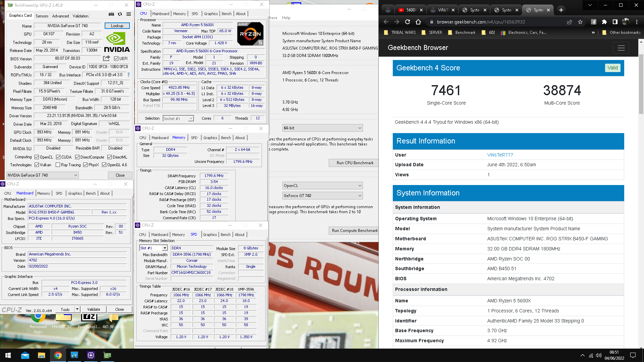Screen dimensions: 644x362
Task: Toggle the UEFI checkbox in GPU-Z
Action: point(116,59)
